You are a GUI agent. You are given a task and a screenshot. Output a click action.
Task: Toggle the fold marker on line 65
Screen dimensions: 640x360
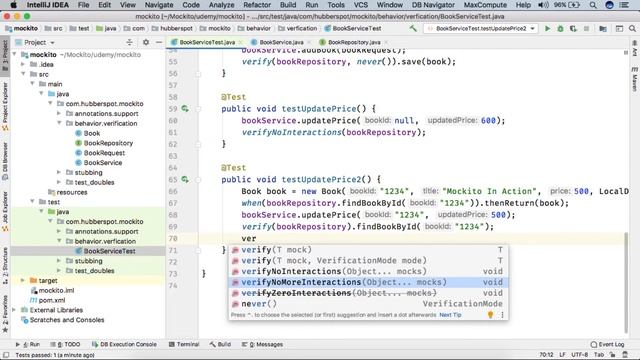point(198,180)
